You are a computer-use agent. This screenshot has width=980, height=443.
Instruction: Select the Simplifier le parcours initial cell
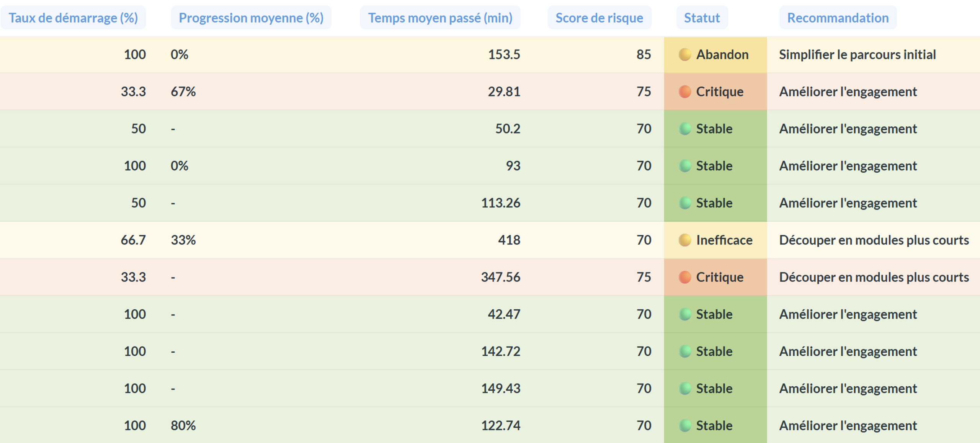[x=857, y=54]
